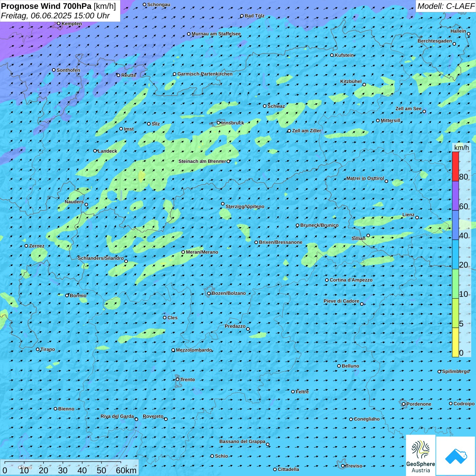Click the Tirano marker dot

click(38, 349)
